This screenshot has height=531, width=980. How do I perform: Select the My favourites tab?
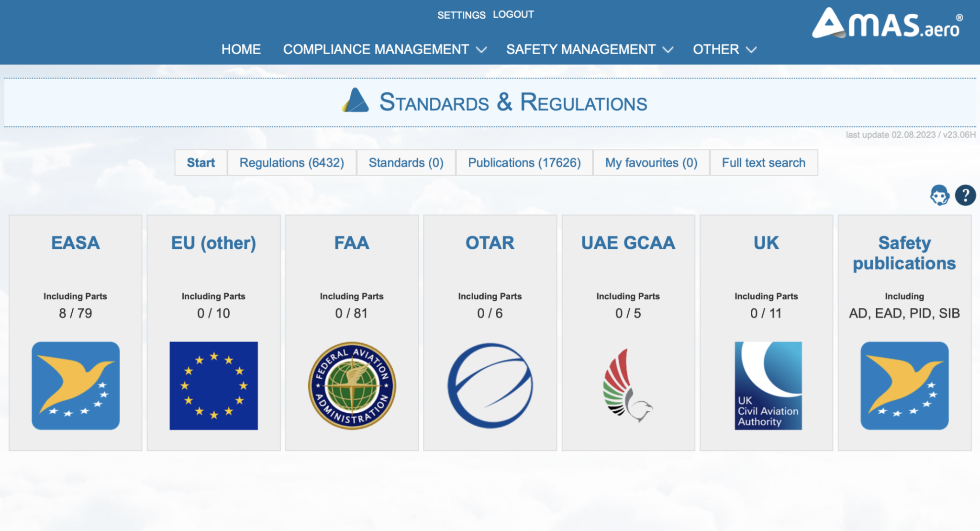click(651, 163)
